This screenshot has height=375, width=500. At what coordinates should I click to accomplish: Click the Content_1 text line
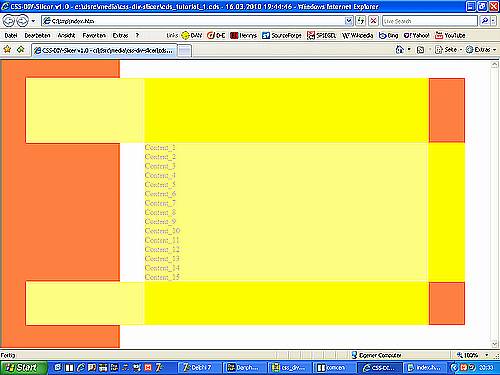160,148
